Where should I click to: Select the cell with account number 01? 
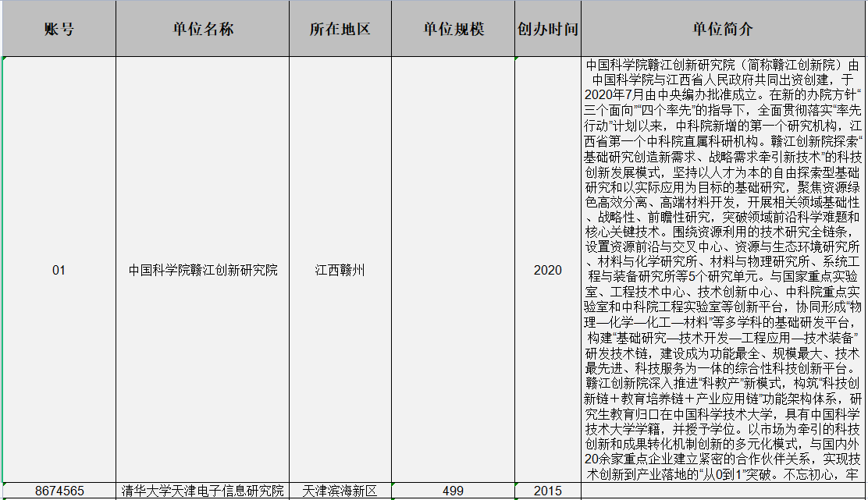59,271
